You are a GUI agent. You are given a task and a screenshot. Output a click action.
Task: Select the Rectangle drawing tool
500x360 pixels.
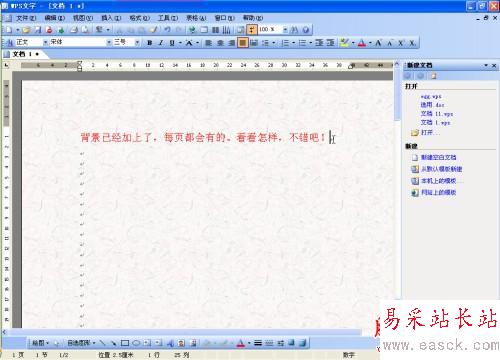pyautogui.click(x=125, y=343)
